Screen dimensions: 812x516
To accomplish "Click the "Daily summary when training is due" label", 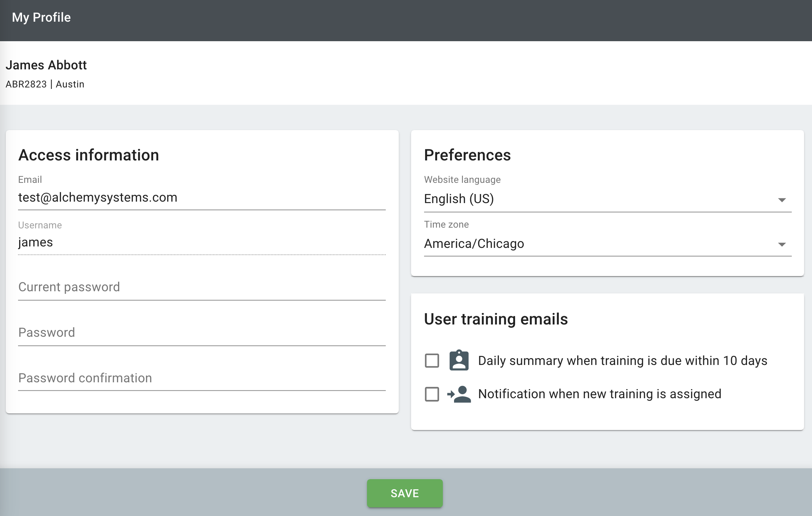I will 622,361.
